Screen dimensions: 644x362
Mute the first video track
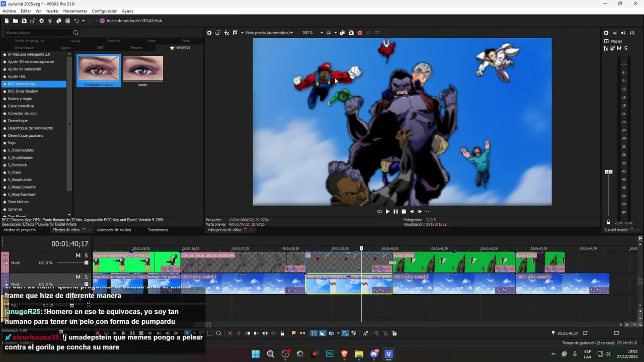coord(78,255)
